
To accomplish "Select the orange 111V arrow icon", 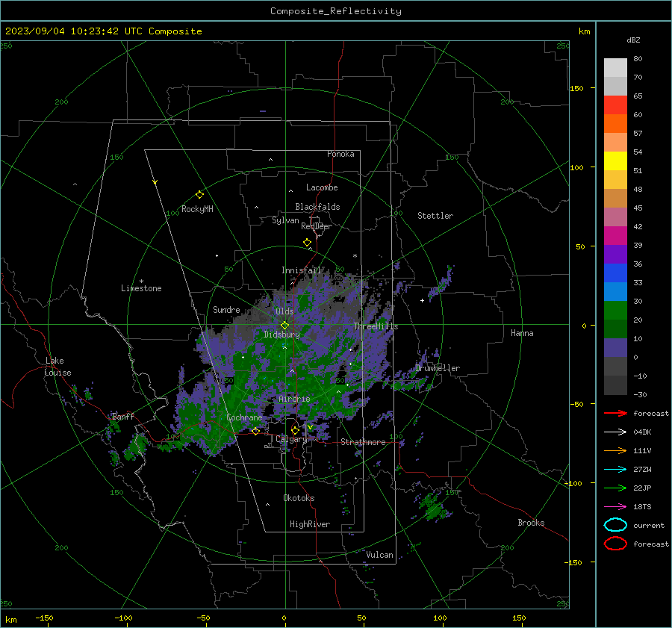I will click(x=615, y=450).
